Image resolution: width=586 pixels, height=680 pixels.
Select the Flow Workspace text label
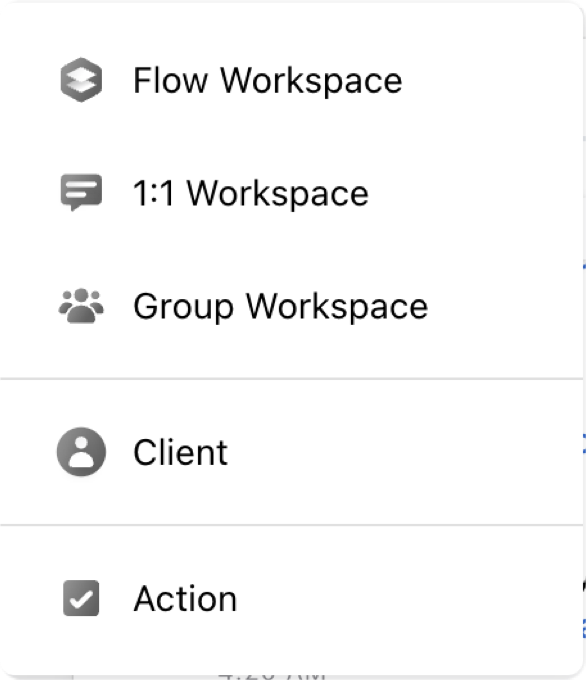(x=268, y=81)
